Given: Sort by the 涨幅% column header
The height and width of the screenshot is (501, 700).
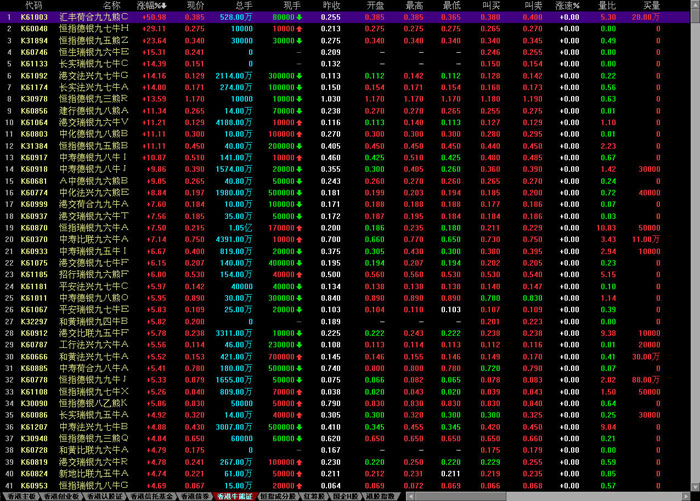Looking at the screenshot, I should [x=153, y=6].
